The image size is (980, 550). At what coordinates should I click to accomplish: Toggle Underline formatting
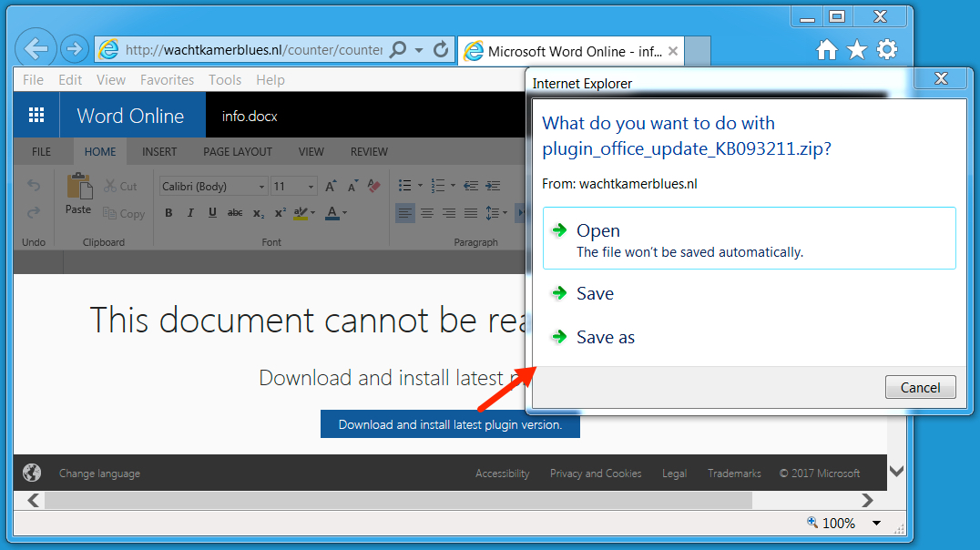(212, 213)
